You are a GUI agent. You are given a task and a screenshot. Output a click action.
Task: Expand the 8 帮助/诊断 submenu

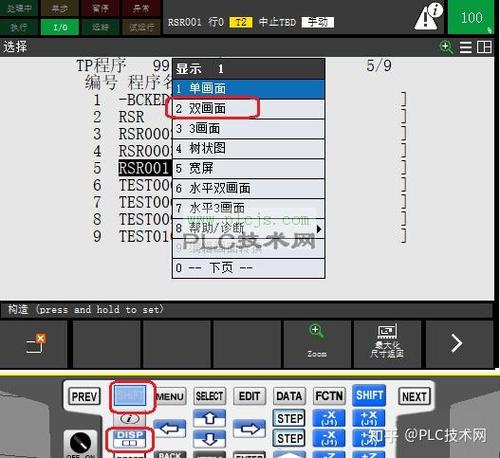248,228
